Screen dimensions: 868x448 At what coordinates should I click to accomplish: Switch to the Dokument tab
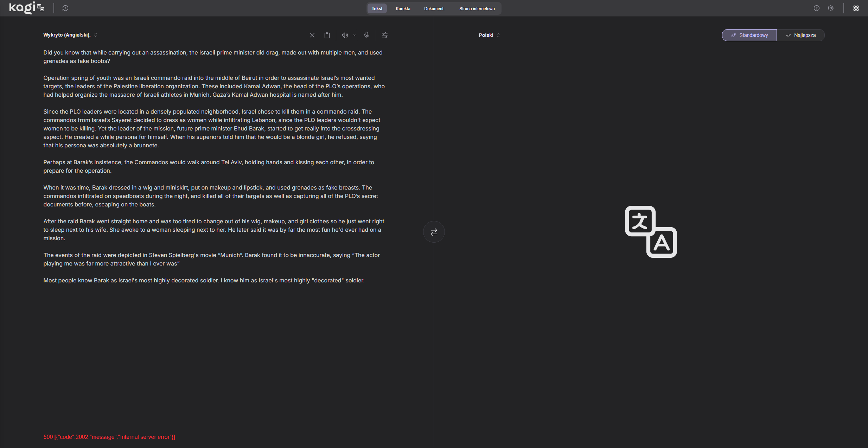(x=434, y=8)
